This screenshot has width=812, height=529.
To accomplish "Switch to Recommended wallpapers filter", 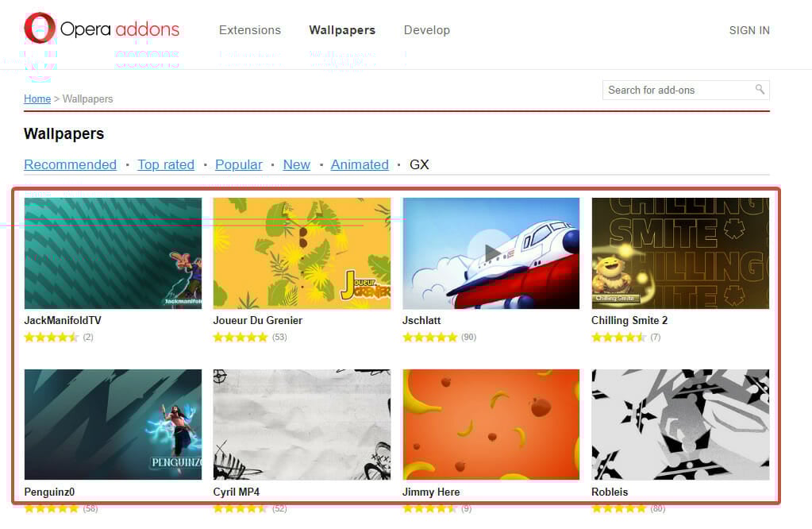I will [x=71, y=164].
